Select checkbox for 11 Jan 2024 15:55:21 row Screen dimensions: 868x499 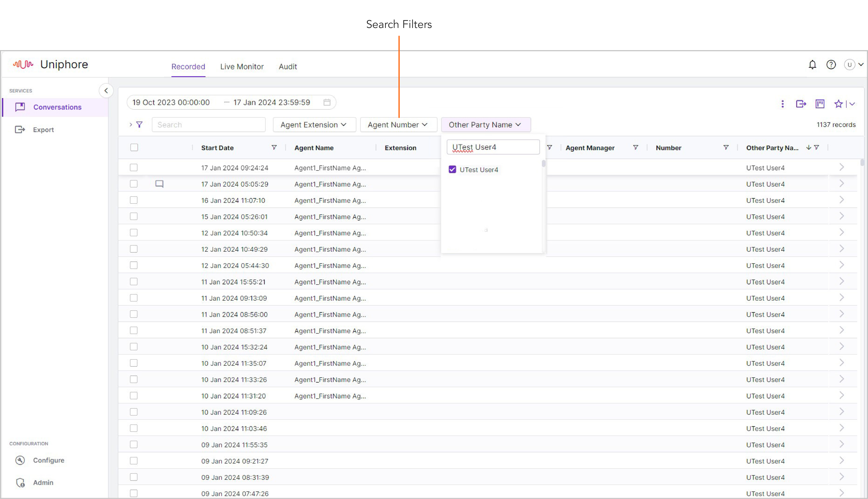coord(134,281)
